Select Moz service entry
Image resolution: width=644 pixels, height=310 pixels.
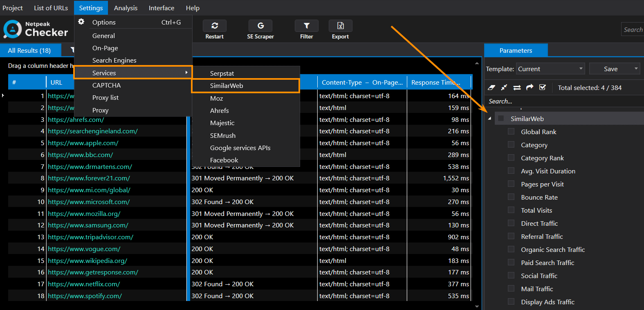point(246,98)
